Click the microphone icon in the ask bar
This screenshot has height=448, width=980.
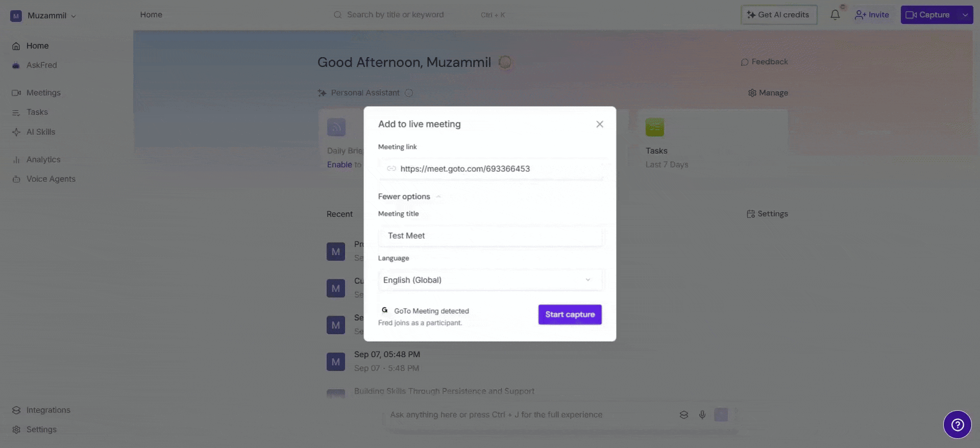[x=702, y=415]
